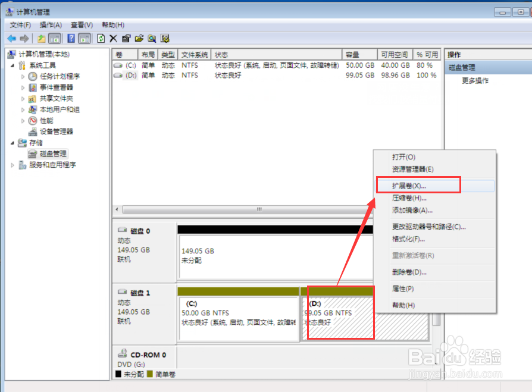Choose 资源管理器(E) in context menu

(434, 169)
